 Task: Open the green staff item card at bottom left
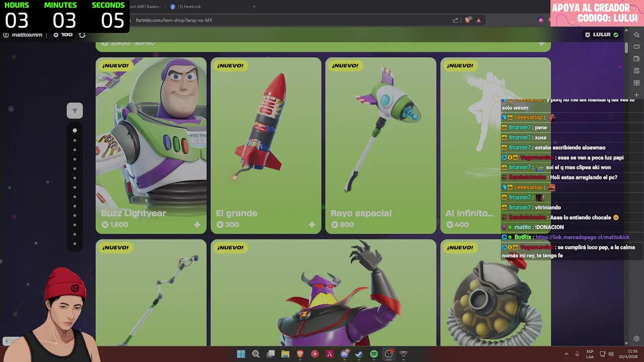pyautogui.click(x=151, y=293)
